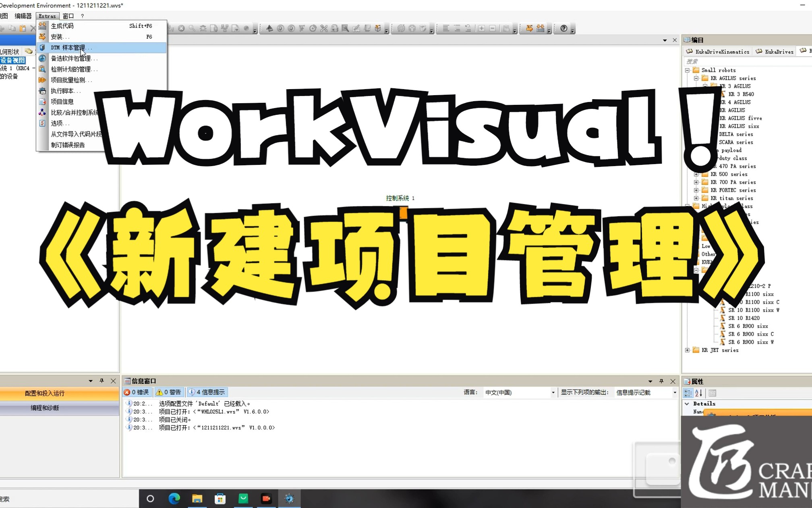The width and height of the screenshot is (812, 508).
Task: Expand the KR 500 series folder
Action: pyautogui.click(x=696, y=174)
